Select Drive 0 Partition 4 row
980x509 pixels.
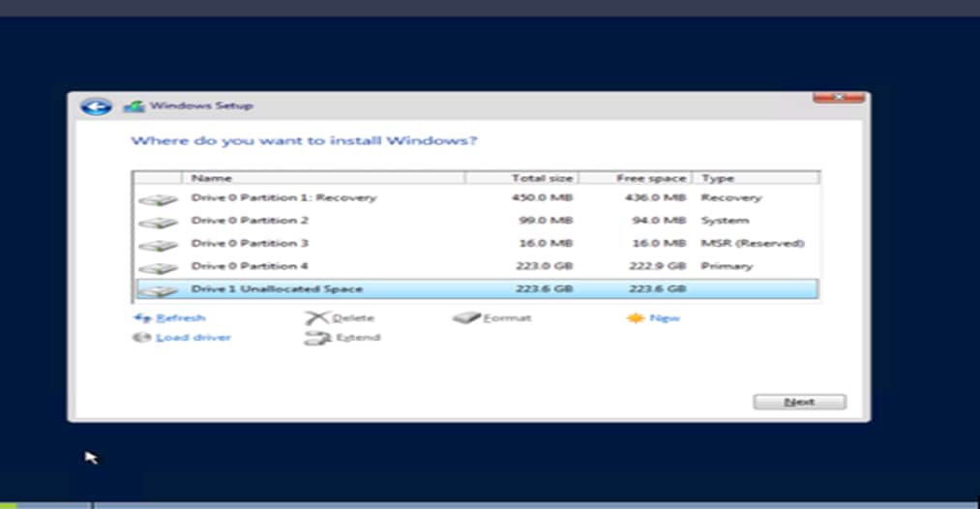(476, 266)
